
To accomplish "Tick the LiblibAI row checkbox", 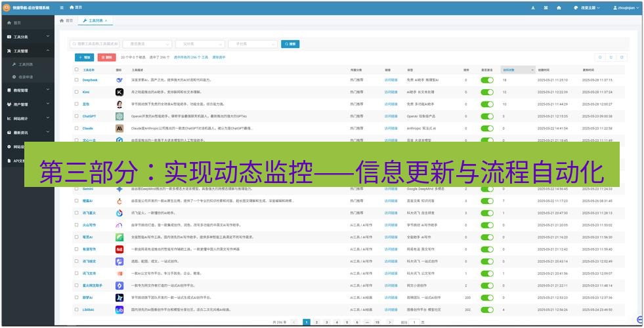I will point(76,310).
